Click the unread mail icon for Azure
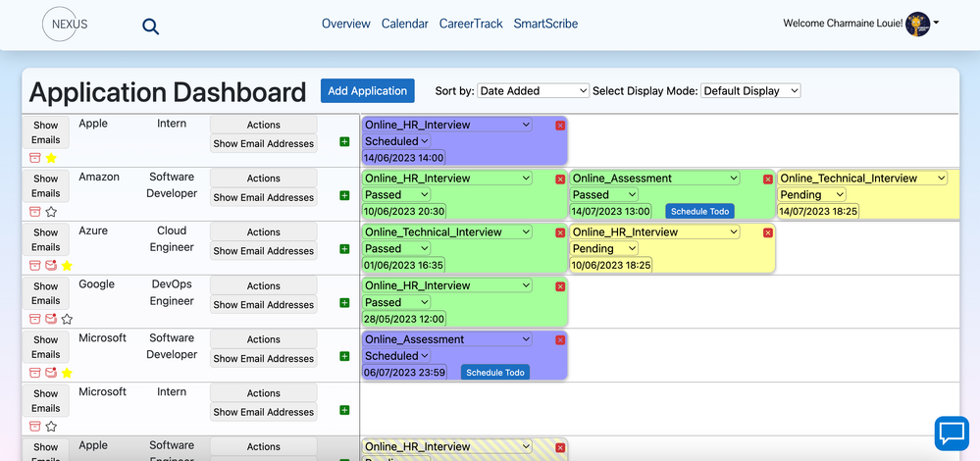The height and width of the screenshot is (461, 980). point(51,266)
